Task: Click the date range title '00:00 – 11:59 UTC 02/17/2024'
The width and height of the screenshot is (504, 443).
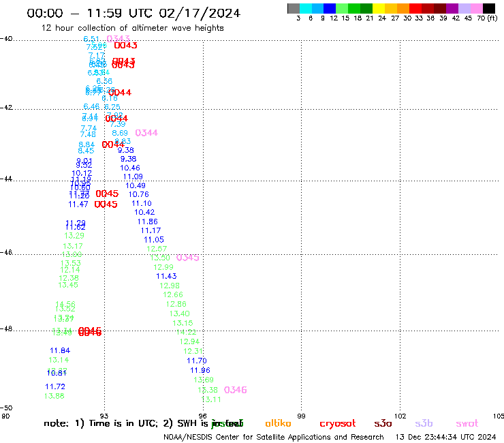Action: click(x=133, y=13)
